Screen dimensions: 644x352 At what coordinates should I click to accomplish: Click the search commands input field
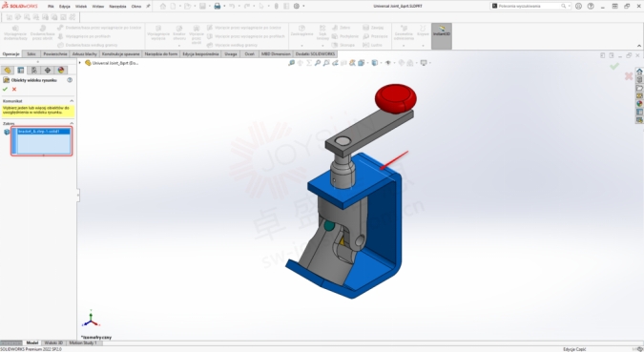pos(529,6)
